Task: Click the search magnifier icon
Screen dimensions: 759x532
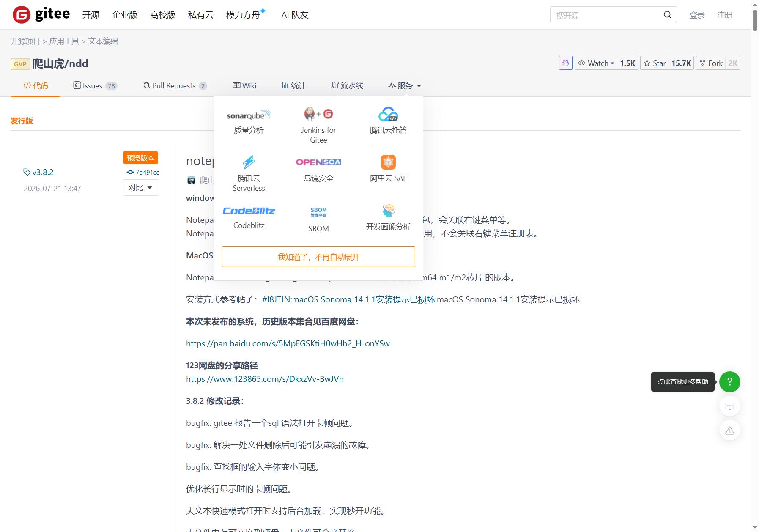Action: (x=668, y=15)
